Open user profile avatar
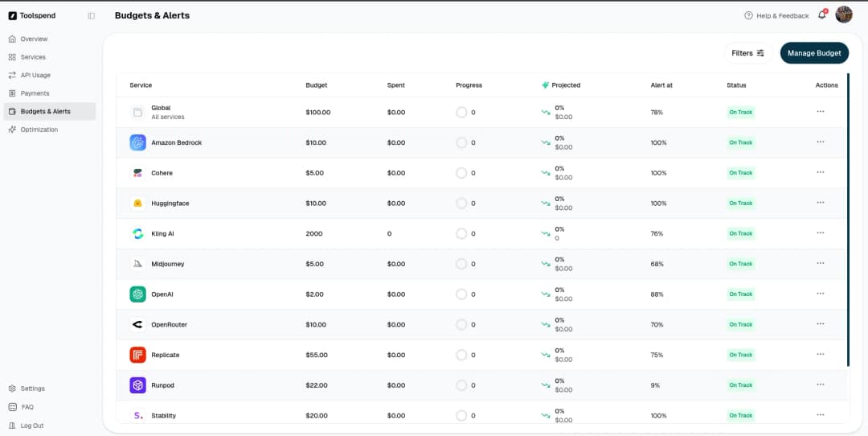Viewport: 868px width, 436px height. point(843,15)
